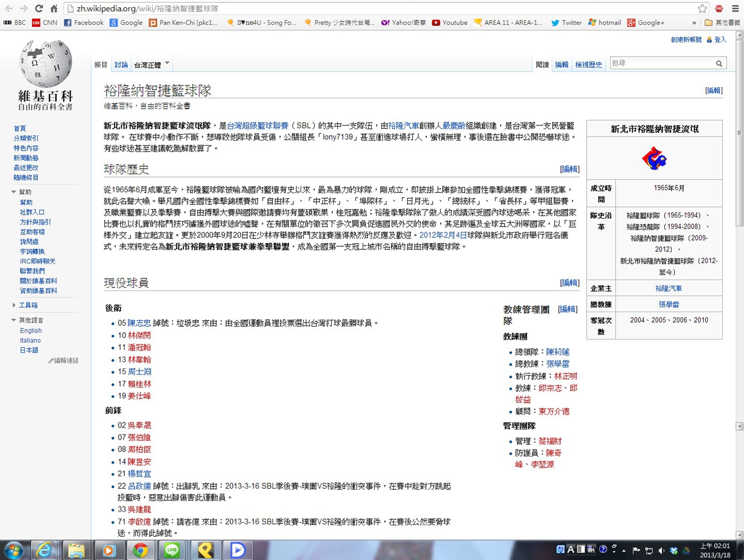Open the English language version link
This screenshot has height=560, width=744.
tap(31, 330)
